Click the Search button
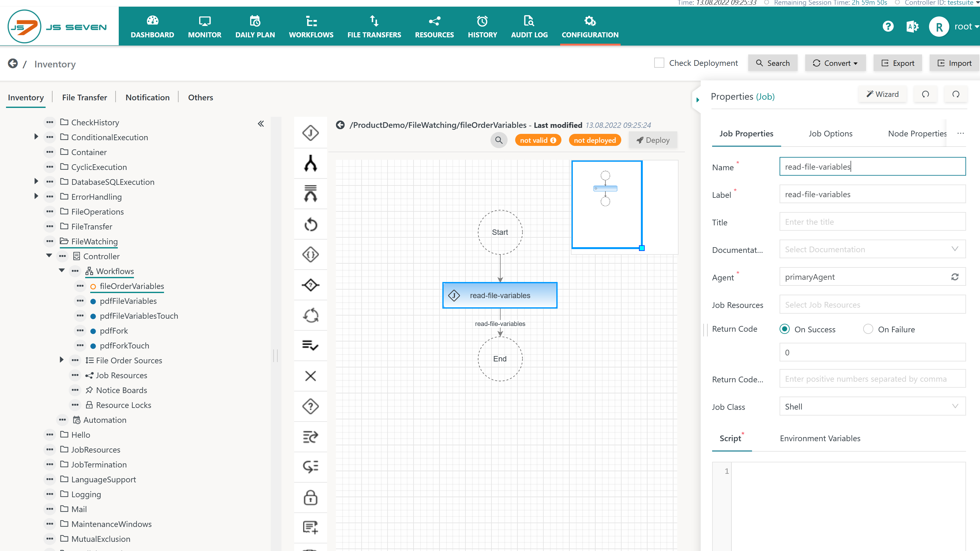The width and height of the screenshot is (980, 551). point(773,63)
